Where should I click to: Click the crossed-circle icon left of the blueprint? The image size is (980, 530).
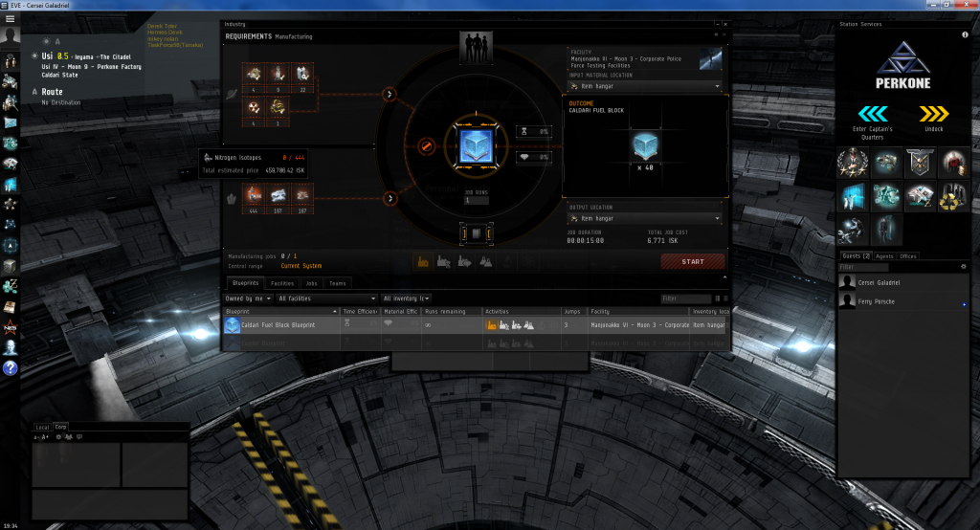[x=427, y=147]
